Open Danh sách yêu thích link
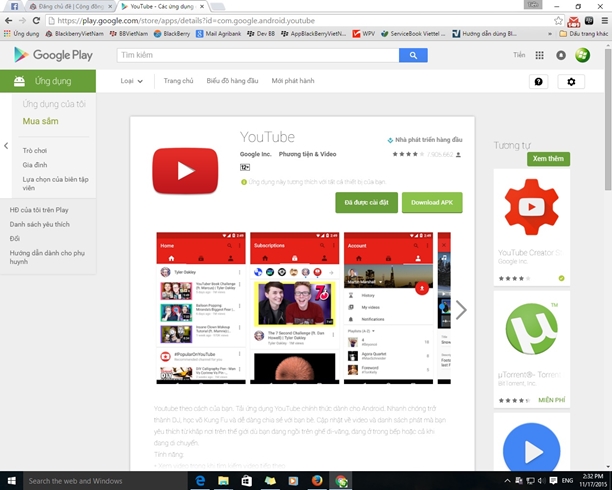612x490 pixels. tap(39, 224)
